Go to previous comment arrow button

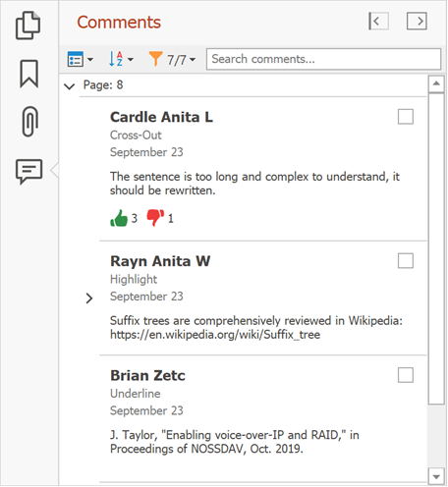tap(378, 22)
